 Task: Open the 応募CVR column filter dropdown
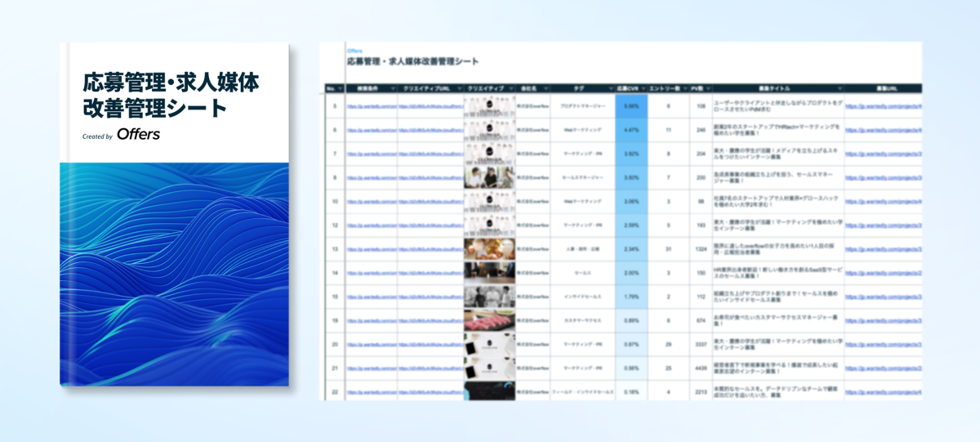point(643,88)
